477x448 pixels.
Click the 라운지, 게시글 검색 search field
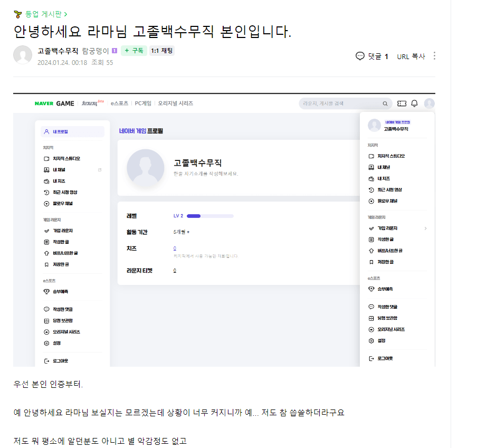coord(340,103)
